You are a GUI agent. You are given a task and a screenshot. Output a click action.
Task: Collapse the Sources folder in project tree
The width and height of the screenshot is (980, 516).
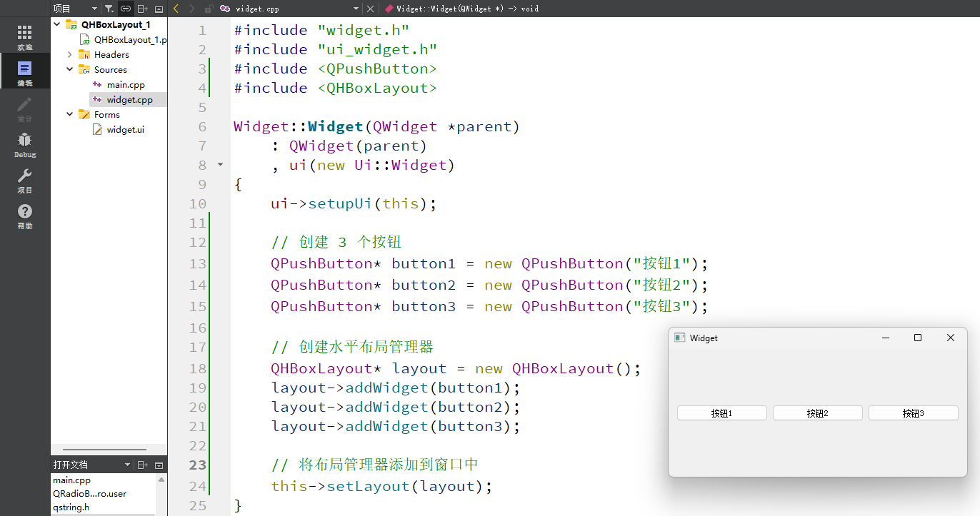[69, 69]
